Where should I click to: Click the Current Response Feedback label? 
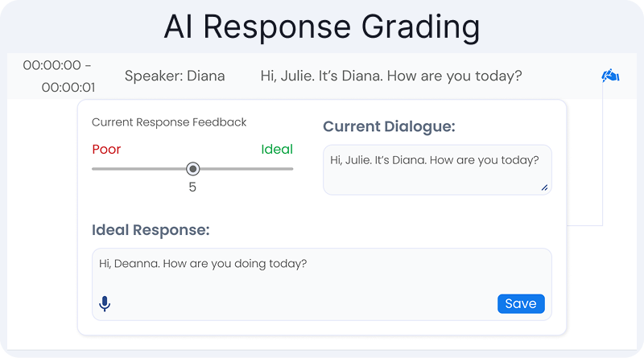169,122
